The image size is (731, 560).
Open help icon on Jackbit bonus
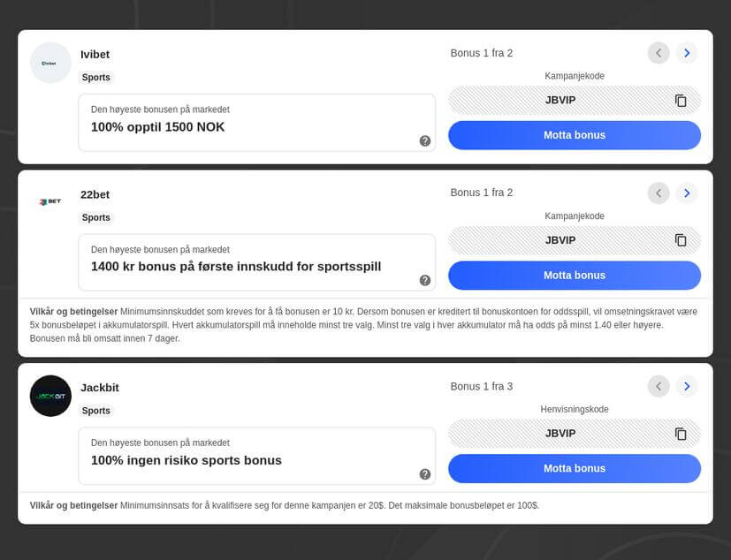(425, 474)
